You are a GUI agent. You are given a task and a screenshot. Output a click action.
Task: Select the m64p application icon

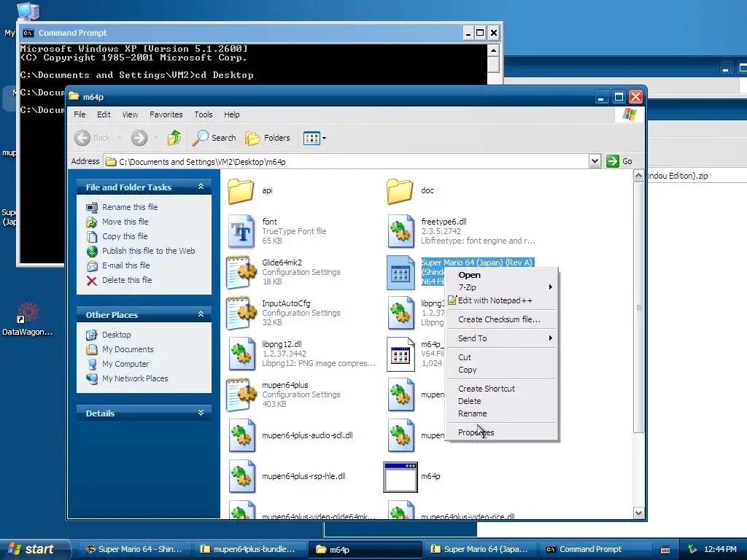click(400, 477)
